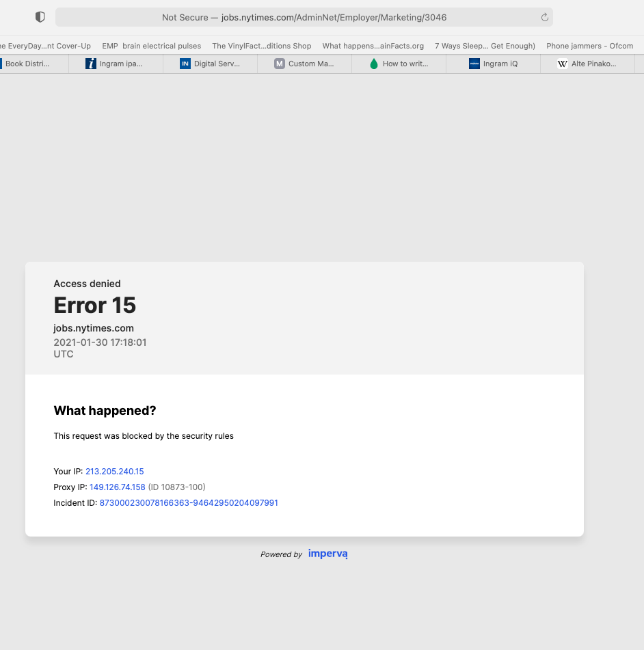Viewport: 644px width, 650px height.
Task: Click the 'UTC' label
Action: pyautogui.click(x=64, y=354)
